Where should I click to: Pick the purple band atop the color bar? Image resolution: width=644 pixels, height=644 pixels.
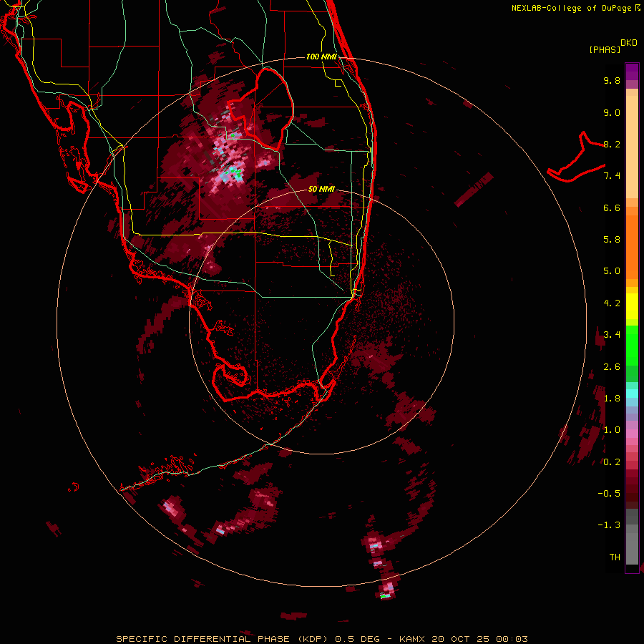(x=632, y=72)
